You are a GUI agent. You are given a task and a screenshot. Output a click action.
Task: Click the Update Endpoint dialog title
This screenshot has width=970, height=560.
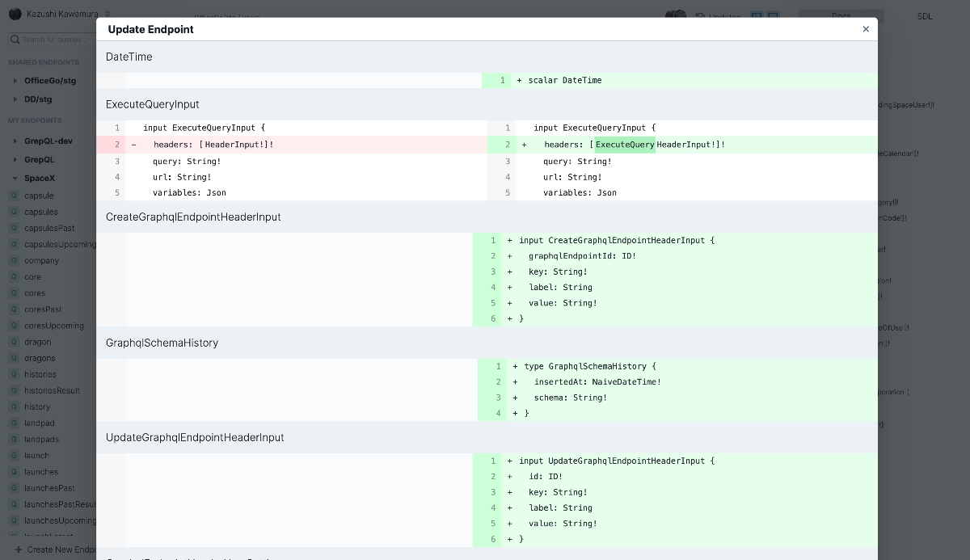coord(150,29)
